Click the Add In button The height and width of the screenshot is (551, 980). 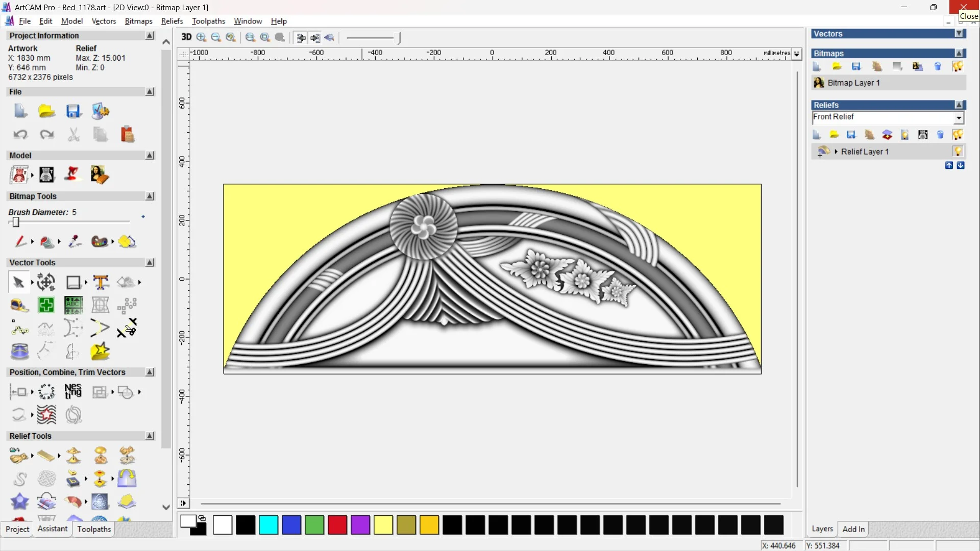(x=853, y=529)
